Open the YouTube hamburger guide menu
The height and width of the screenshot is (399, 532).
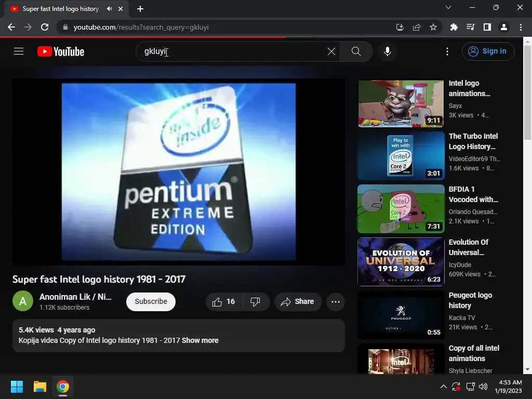[19, 51]
